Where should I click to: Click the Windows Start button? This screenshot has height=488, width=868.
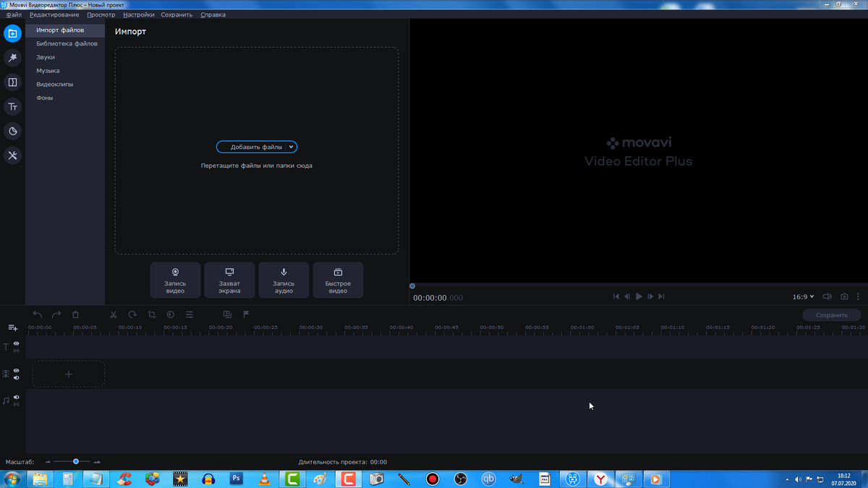[x=13, y=479]
